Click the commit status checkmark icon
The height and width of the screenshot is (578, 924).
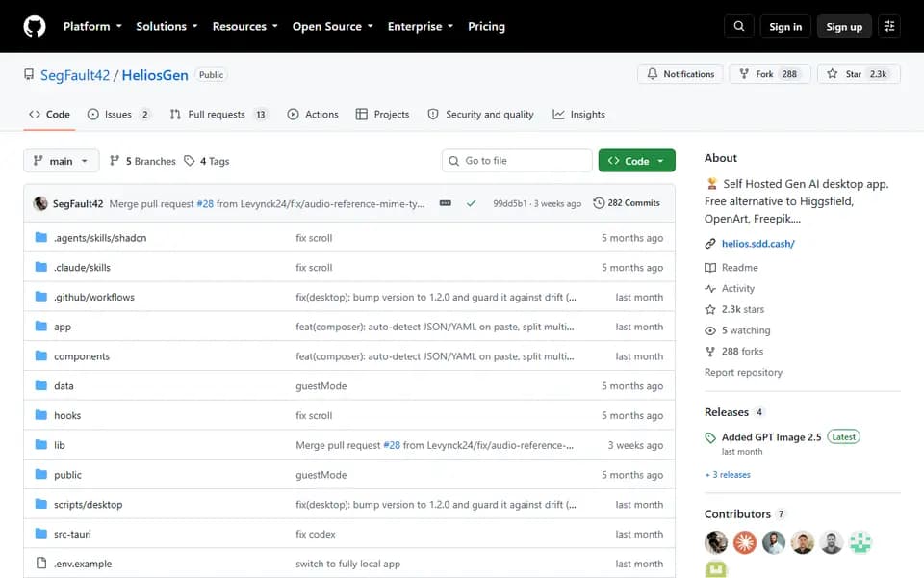pos(472,203)
